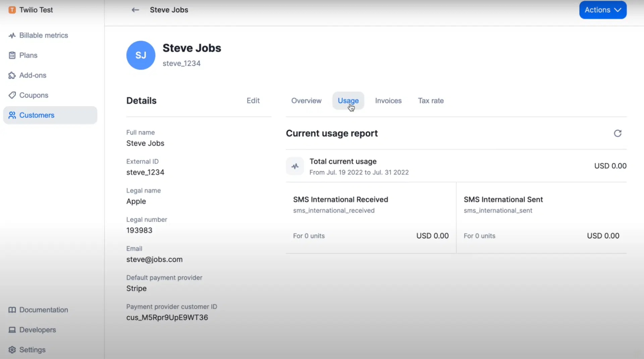Edit the customer details
This screenshot has width=644, height=359.
[253, 101]
